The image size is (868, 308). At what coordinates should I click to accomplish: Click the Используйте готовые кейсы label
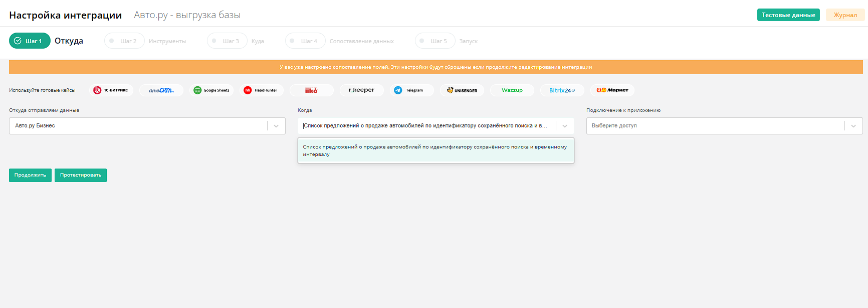(x=42, y=90)
